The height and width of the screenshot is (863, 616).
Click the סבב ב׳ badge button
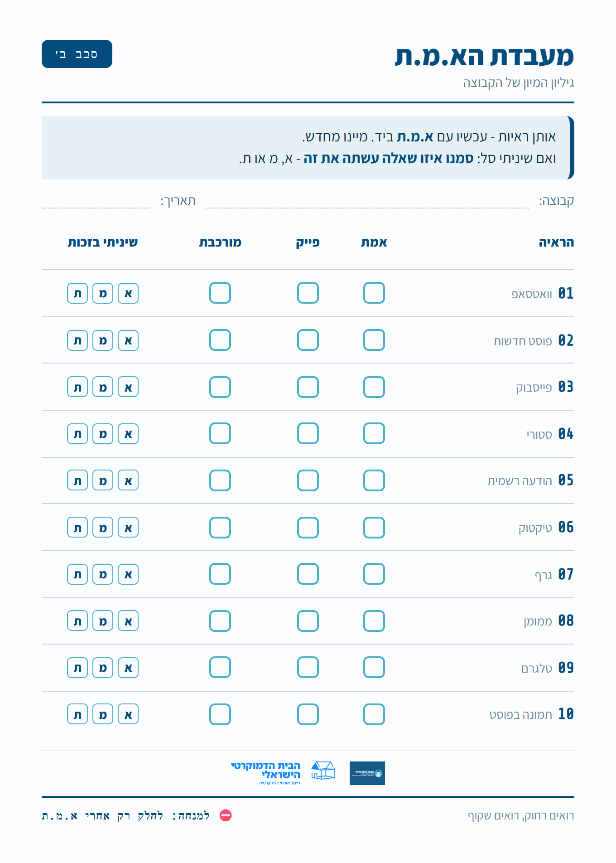point(77,54)
